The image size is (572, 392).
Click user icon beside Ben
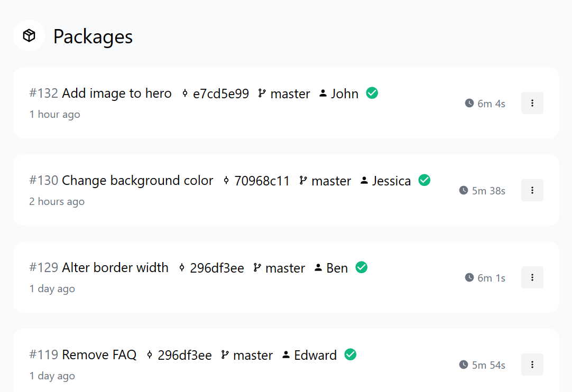[318, 268]
